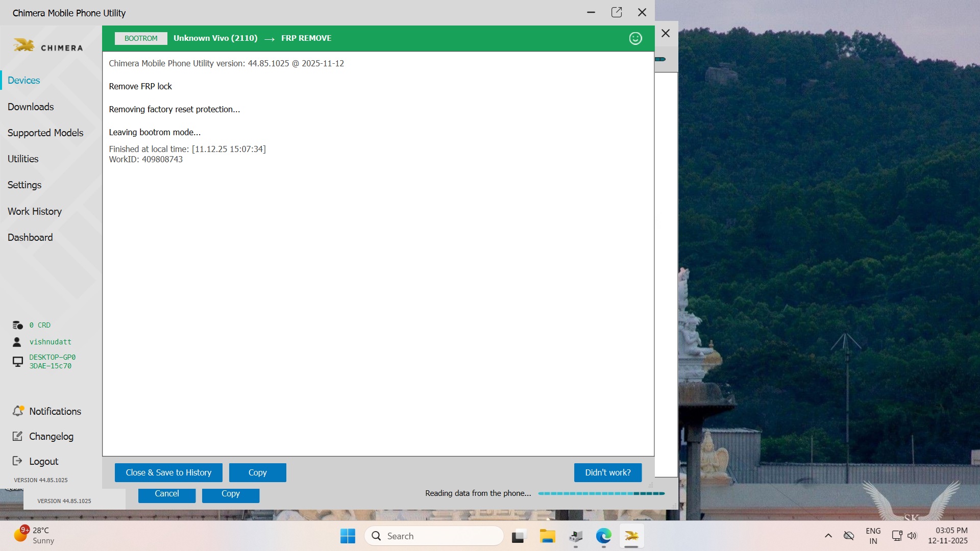Screen dimensions: 980x551
Task: Click the Logout arrow icon
Action: pos(17,461)
